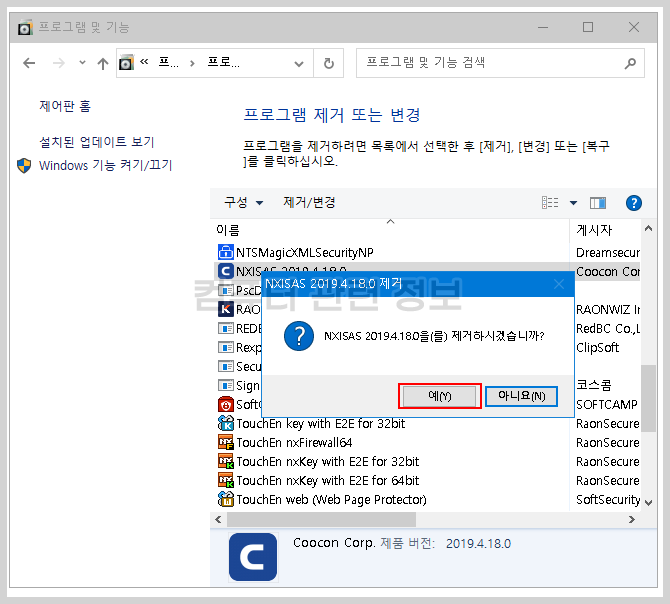Click the ClipSoft publisher cell
The image size is (670, 604).
tap(597, 347)
